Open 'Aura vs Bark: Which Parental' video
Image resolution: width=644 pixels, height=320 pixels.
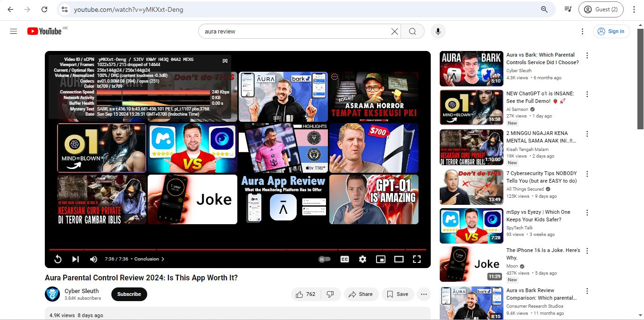pos(543,59)
